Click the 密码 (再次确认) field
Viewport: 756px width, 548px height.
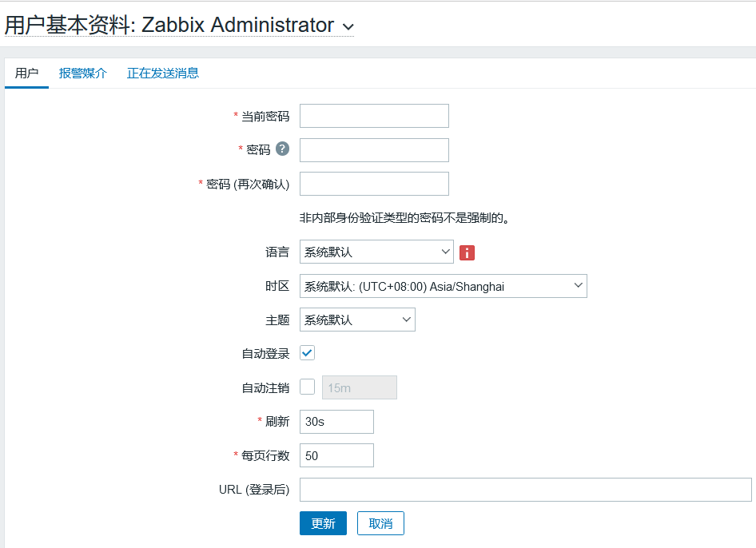coord(374,184)
